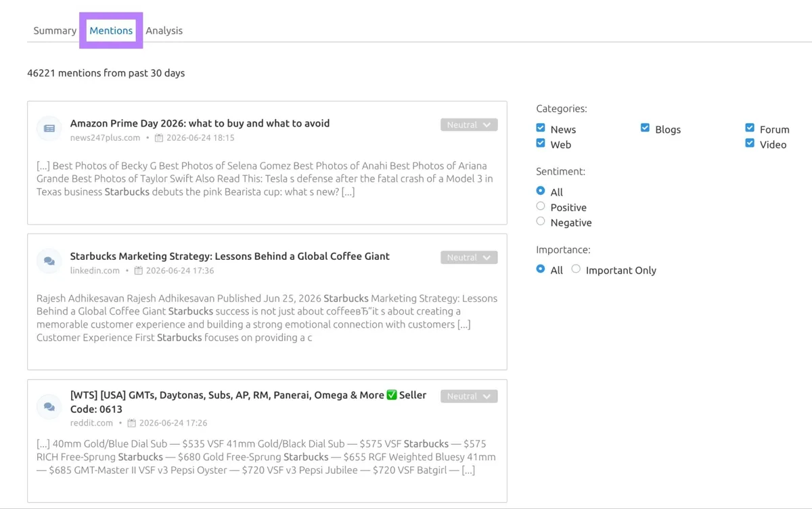
Task: Click the reddit.com source link
Action: coord(91,422)
